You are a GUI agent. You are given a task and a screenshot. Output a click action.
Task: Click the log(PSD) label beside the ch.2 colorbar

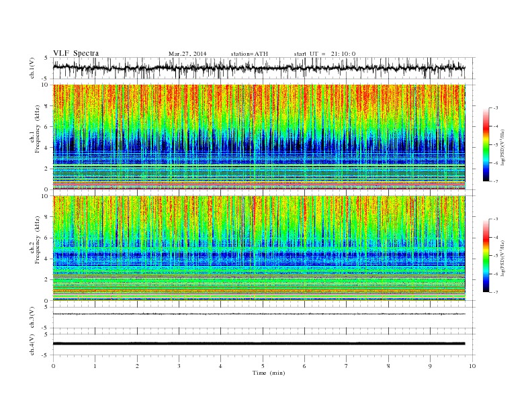tap(503, 257)
